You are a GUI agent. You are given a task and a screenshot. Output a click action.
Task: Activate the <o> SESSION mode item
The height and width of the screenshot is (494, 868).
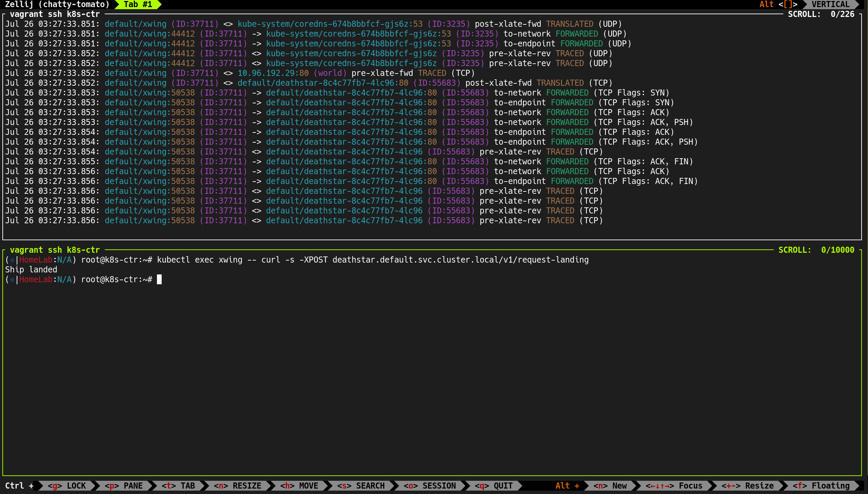click(x=429, y=486)
